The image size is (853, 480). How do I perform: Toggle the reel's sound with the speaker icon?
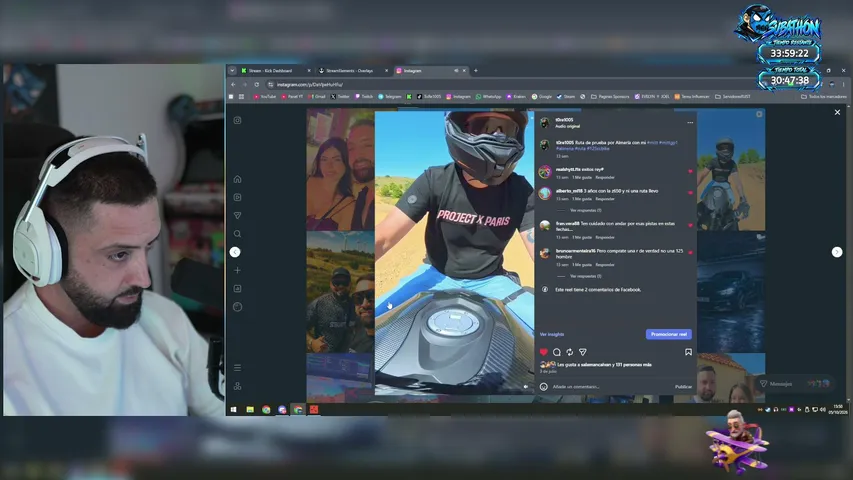(526, 386)
